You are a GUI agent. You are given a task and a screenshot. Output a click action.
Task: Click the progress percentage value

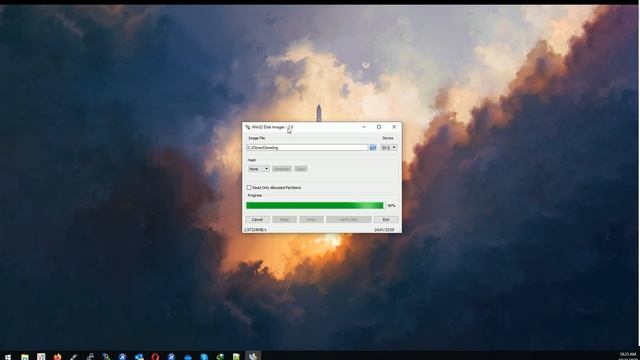(391, 206)
